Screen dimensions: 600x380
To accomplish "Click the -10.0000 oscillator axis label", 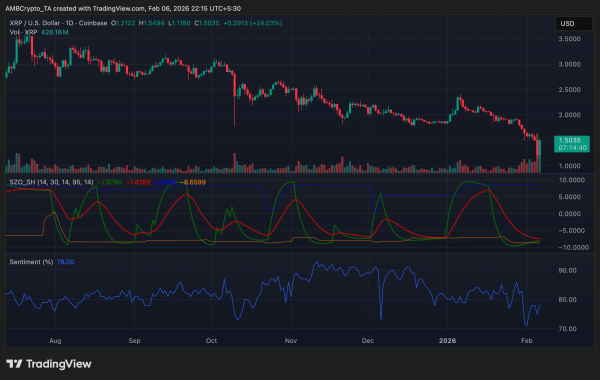I will [574, 248].
